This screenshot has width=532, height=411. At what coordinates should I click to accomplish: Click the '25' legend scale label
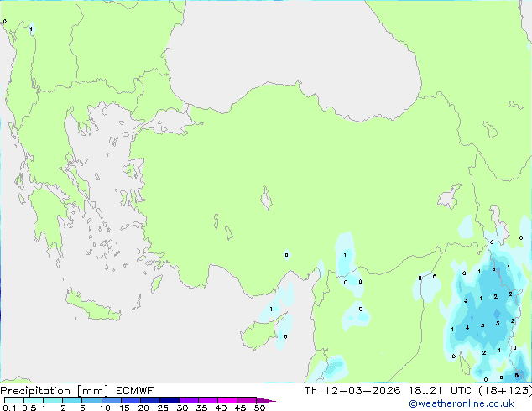point(163,408)
